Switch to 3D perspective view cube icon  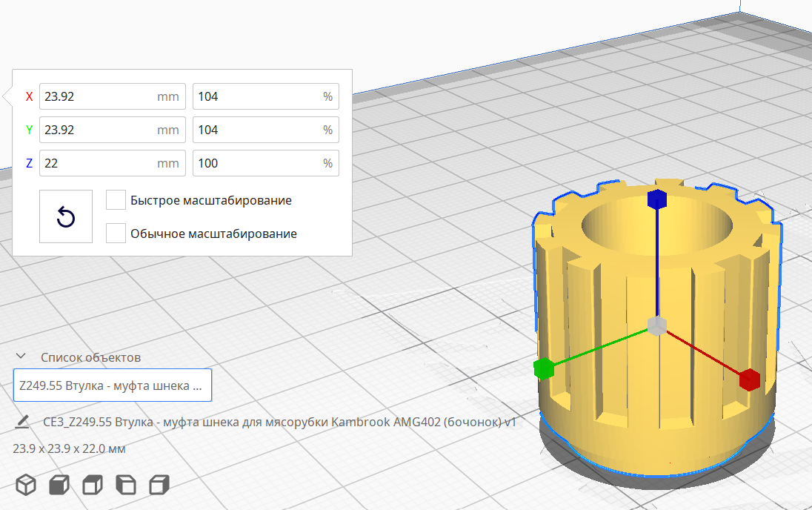pos(27,485)
